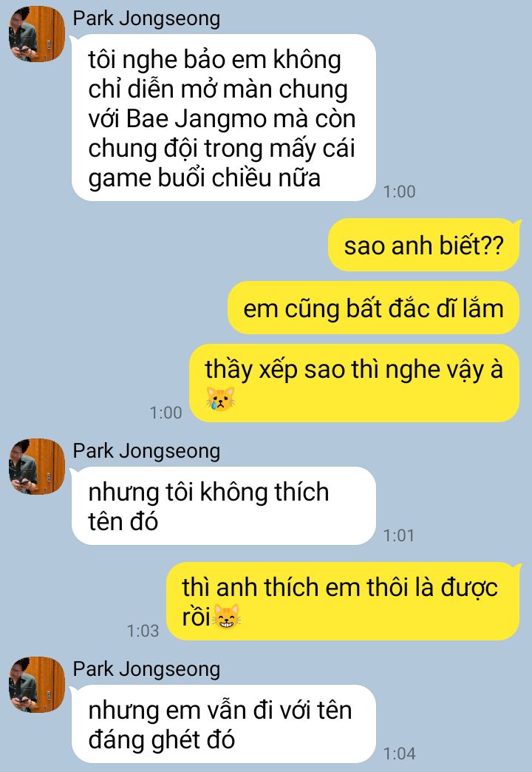Click the crying cat emoji
The height and width of the screenshot is (772, 532).
point(220,399)
